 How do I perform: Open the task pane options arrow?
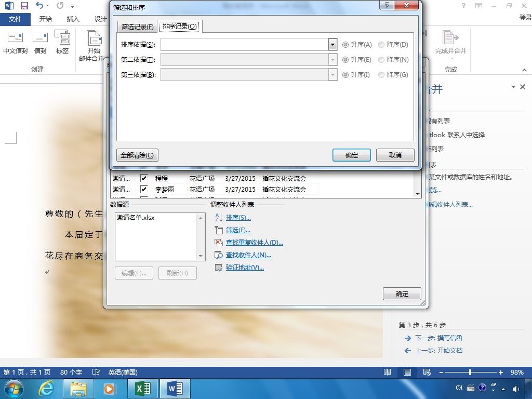[x=513, y=87]
